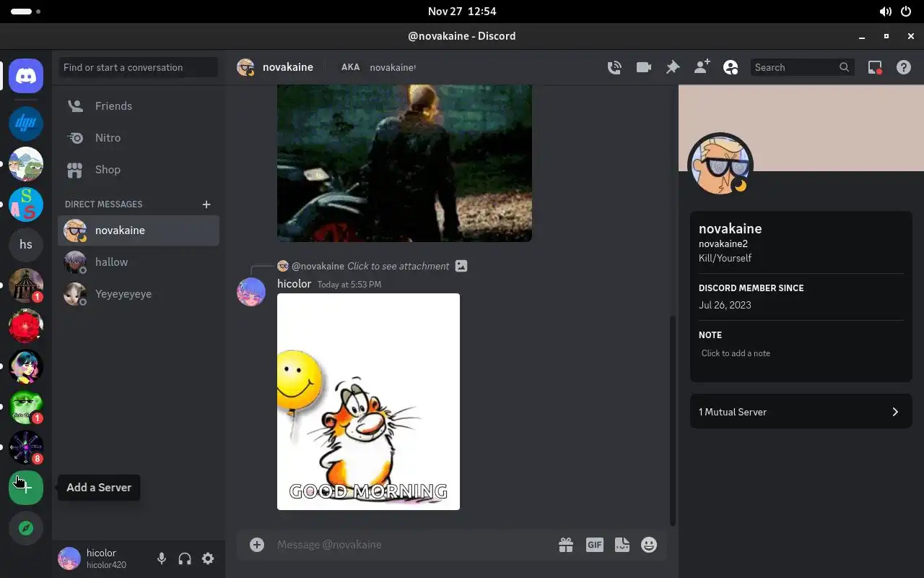Deafen with the headphones icon
The height and width of the screenshot is (578, 924).
pos(185,558)
